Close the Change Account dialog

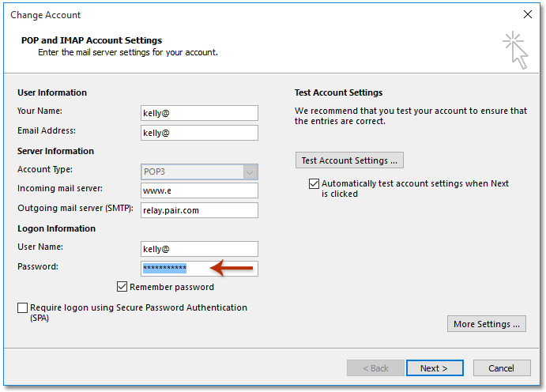[x=527, y=14]
